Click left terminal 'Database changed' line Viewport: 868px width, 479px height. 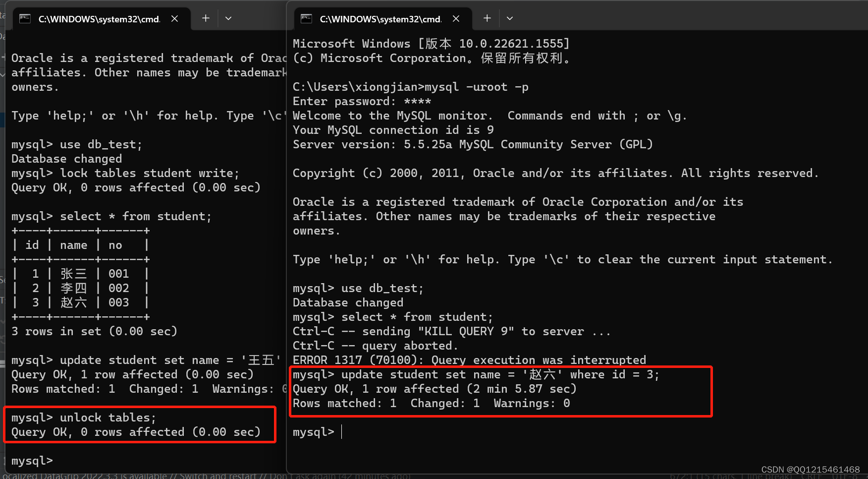coord(67,159)
